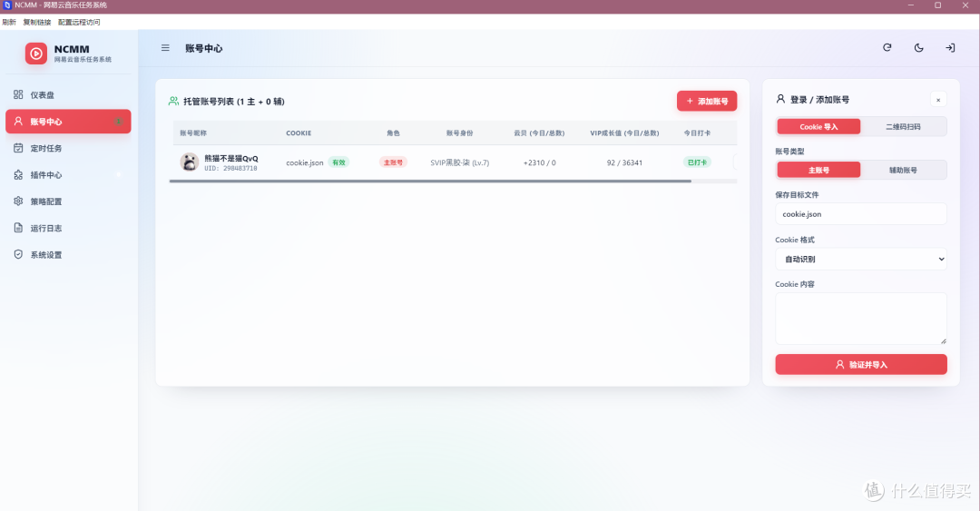Select 主账号 account type

818,170
